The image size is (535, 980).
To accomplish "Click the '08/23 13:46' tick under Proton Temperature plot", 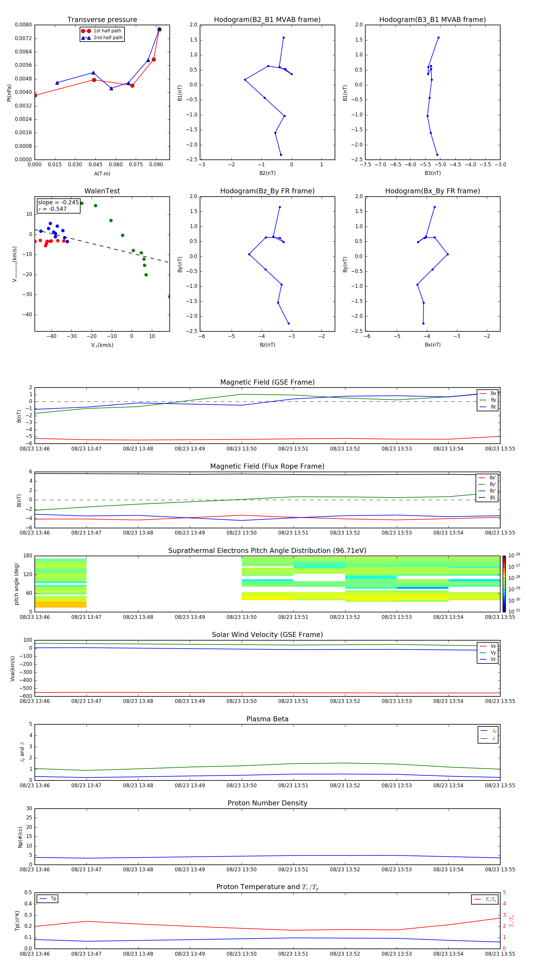I will pyautogui.click(x=35, y=954).
